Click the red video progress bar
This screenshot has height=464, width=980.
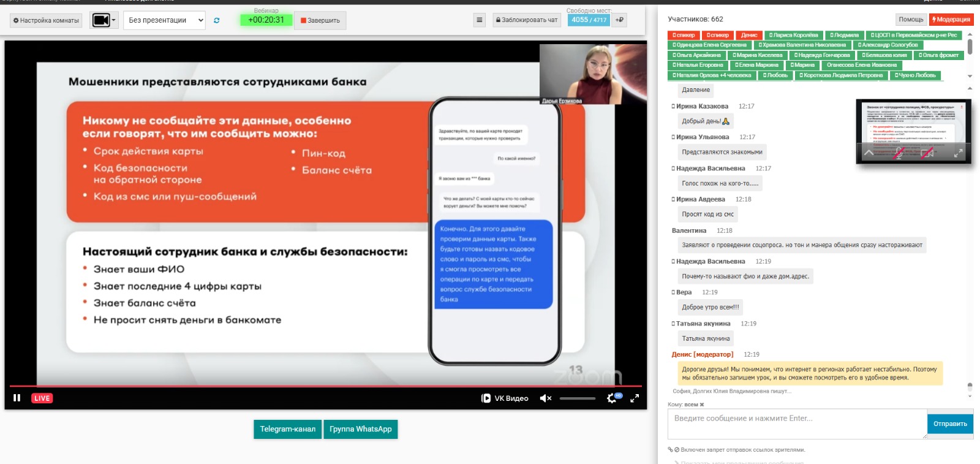coord(326,386)
